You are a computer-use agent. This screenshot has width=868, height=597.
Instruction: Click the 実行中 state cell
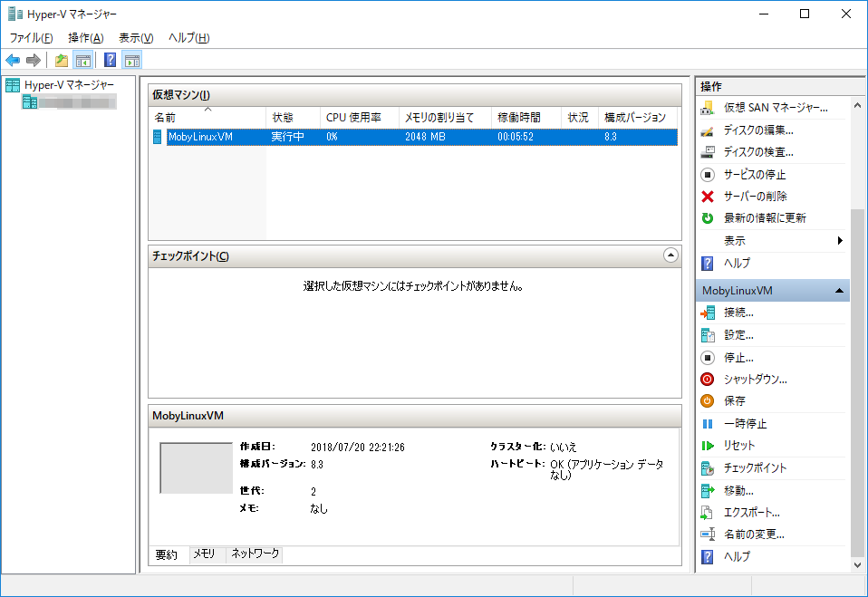click(287, 137)
